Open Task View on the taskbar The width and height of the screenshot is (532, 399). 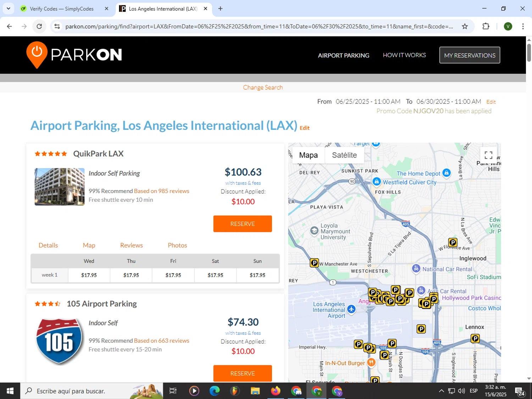pos(173,391)
